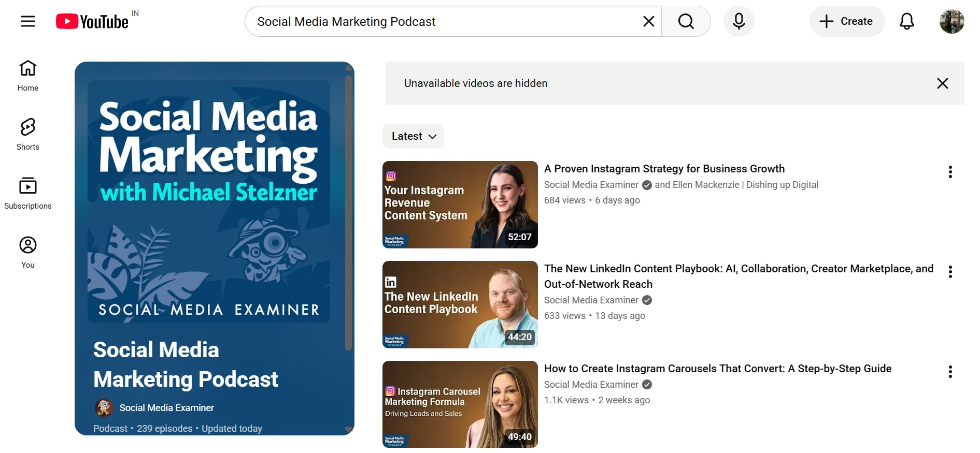The width and height of the screenshot is (980, 453).
Task: Open 'How to Create Instagram Carousels That Convert' title
Action: 718,369
